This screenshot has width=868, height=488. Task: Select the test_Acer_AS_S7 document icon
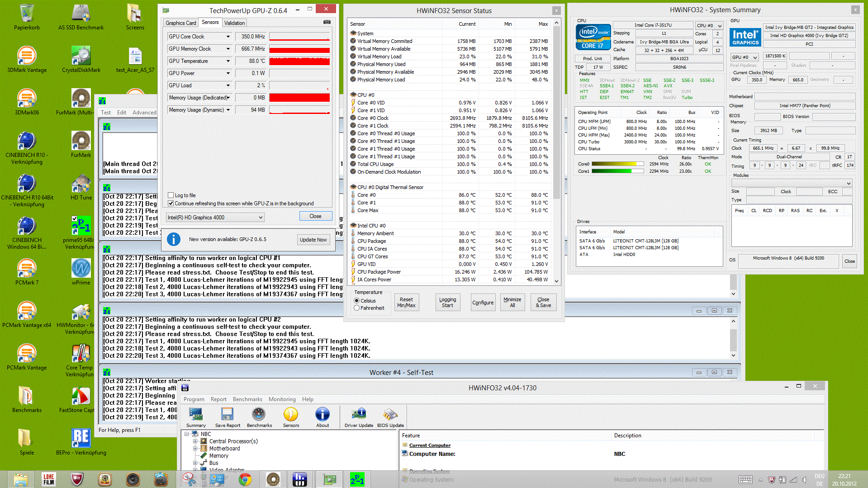point(135,60)
